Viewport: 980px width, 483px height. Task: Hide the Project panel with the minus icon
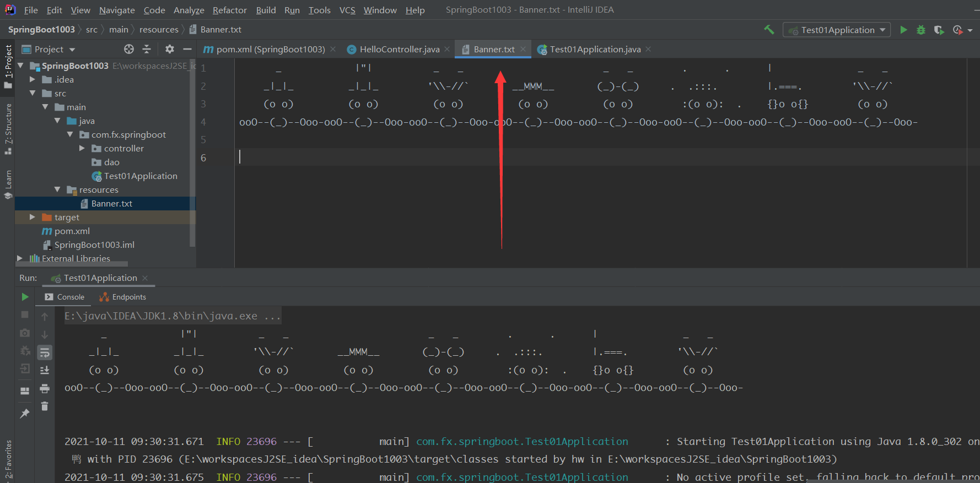click(x=187, y=49)
